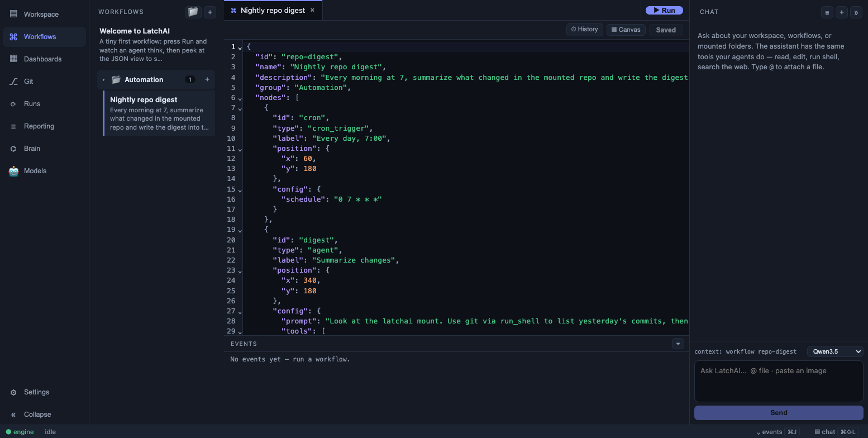Close the Nightly repo digest tab
This screenshot has width=868, height=438.
click(x=312, y=10)
